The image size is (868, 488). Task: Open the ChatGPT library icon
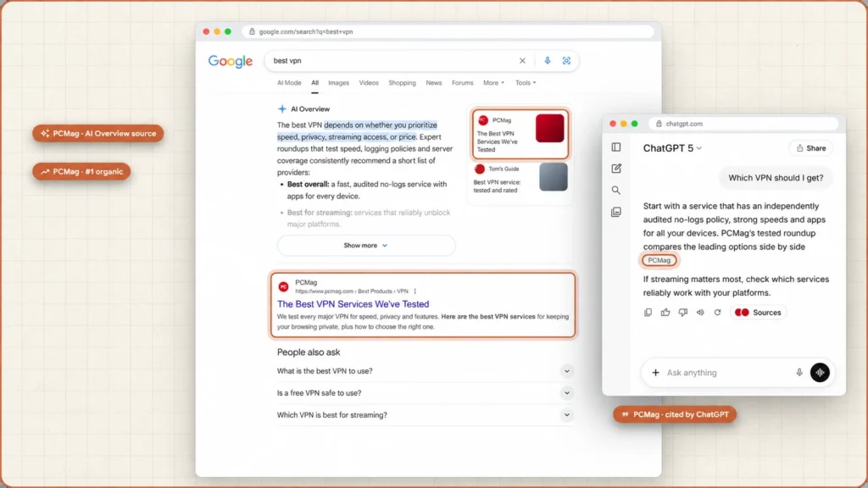pos(616,212)
